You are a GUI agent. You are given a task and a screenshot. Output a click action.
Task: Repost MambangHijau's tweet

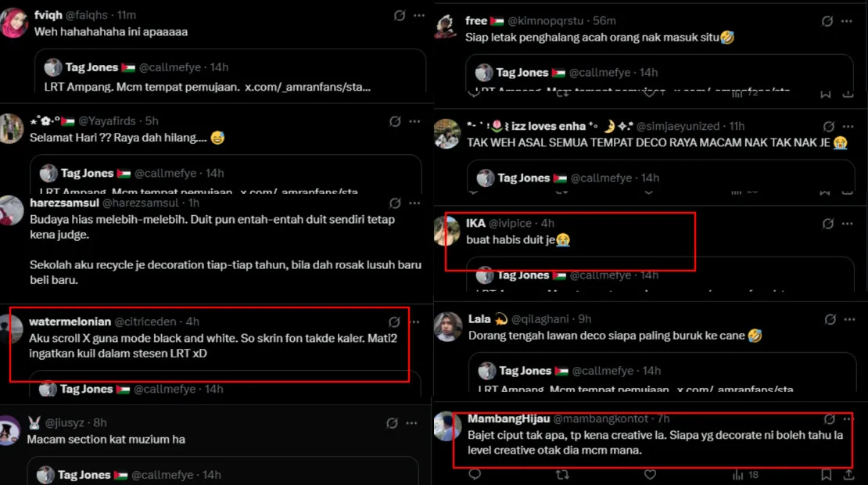click(x=561, y=474)
